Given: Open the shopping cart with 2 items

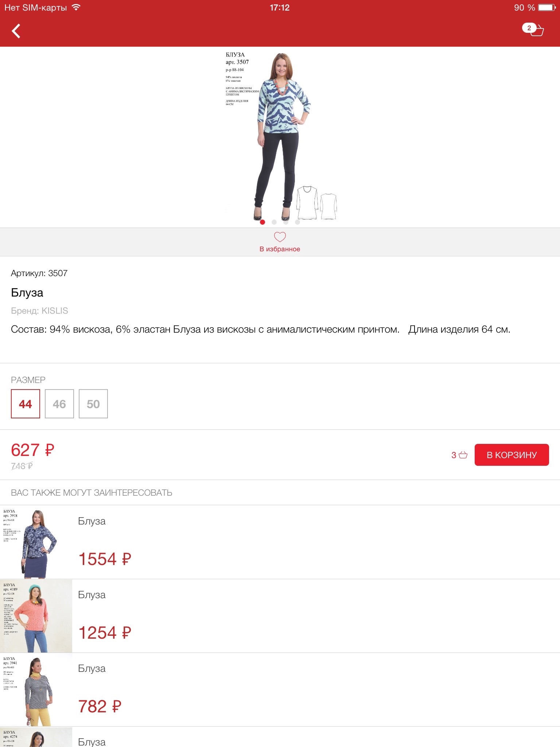Looking at the screenshot, I should click(533, 30).
